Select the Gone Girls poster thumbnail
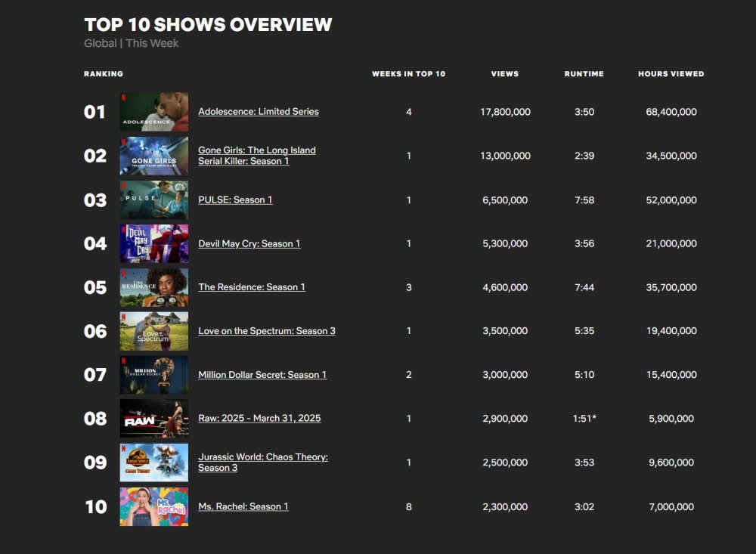Image resolution: width=756 pixels, height=554 pixels. coord(153,156)
